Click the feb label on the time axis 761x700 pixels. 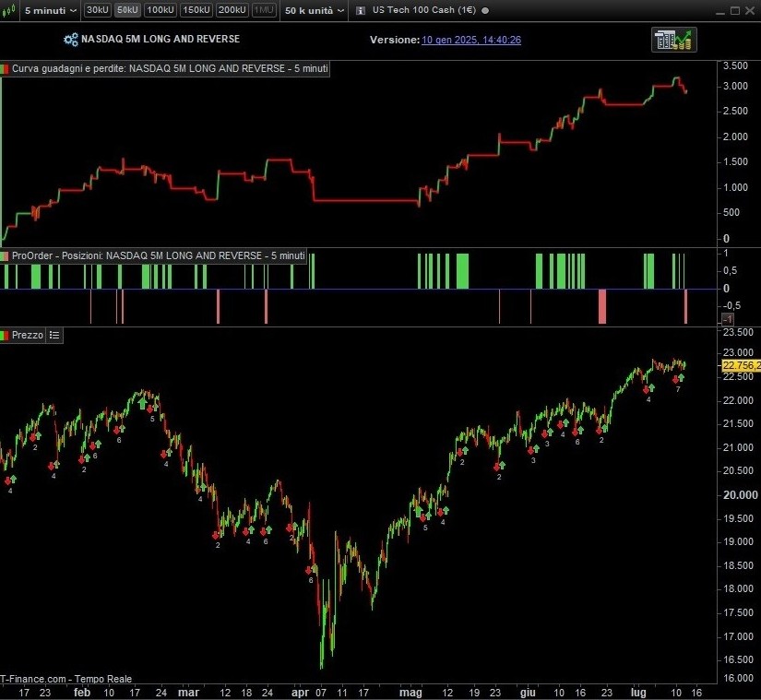pyautogui.click(x=82, y=693)
